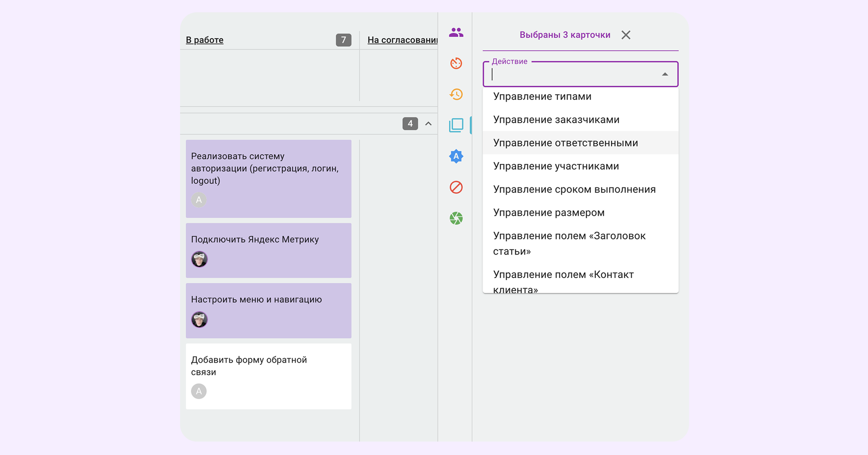Click the red blocked circle icon
The width and height of the screenshot is (868, 455).
pyautogui.click(x=456, y=187)
